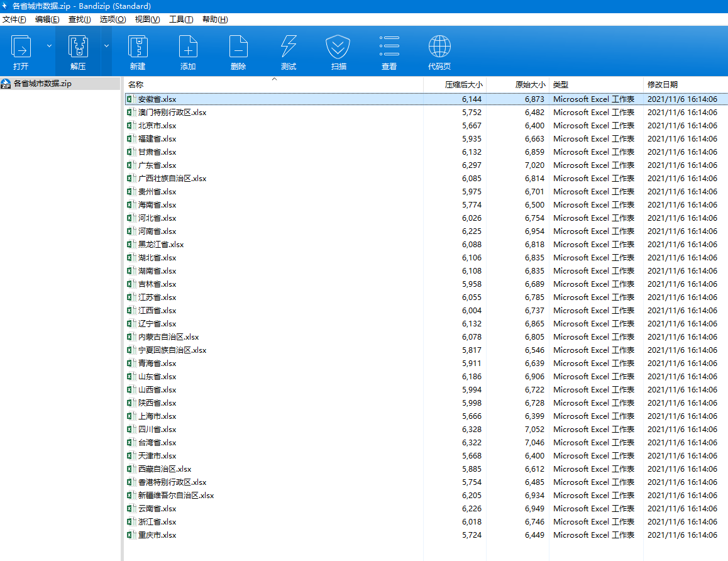This screenshot has height=561, width=728.
Task: Select file 香港特别行政区.xlsx
Action: pyautogui.click(x=172, y=482)
